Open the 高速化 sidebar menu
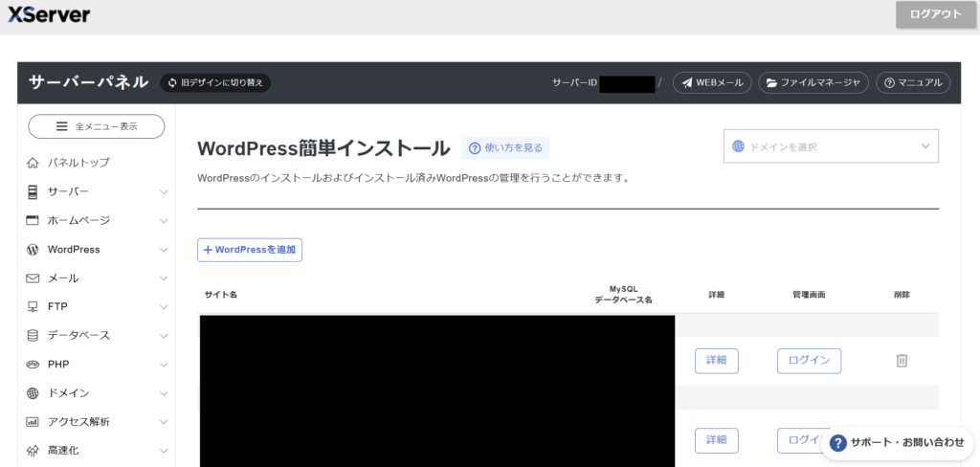The height and width of the screenshot is (467, 980). [63, 450]
